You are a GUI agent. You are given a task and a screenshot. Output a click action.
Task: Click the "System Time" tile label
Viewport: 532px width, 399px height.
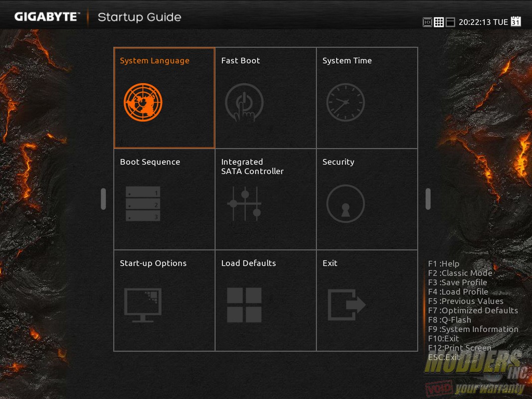[x=347, y=61]
